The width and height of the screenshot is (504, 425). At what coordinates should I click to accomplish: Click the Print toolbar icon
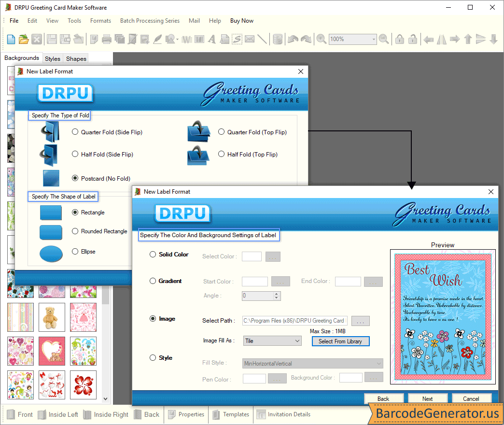[x=107, y=39]
